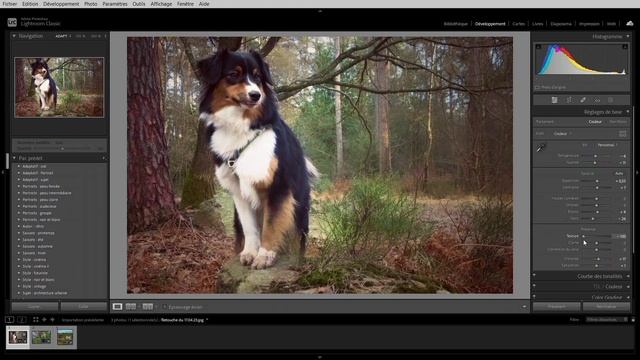Click the Coller button
This screenshot has width=640, height=360.
pos(84,307)
